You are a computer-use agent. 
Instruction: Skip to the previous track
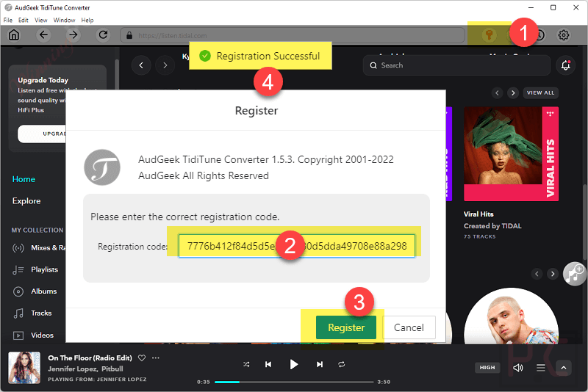(x=268, y=364)
